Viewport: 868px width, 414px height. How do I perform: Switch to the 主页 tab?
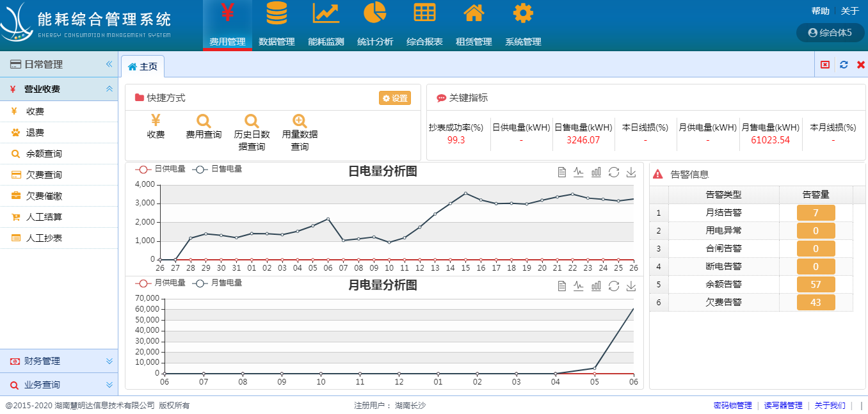(x=143, y=67)
